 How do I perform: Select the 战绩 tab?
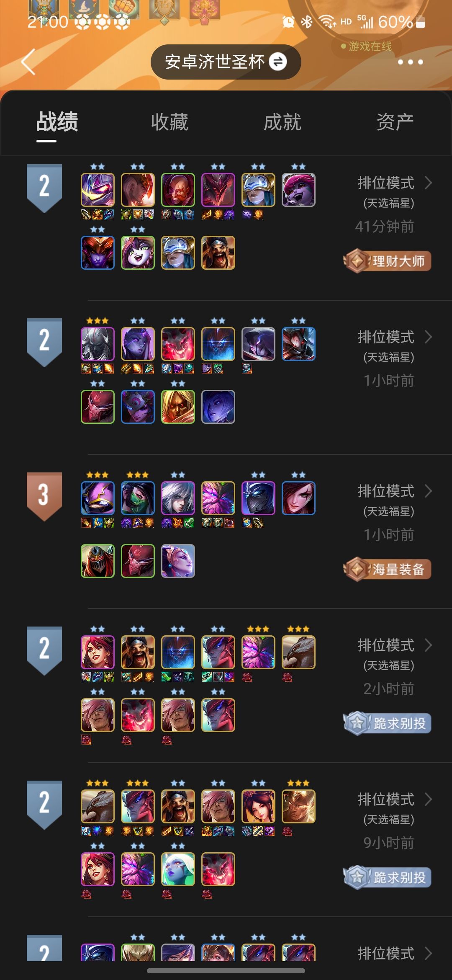coord(57,122)
